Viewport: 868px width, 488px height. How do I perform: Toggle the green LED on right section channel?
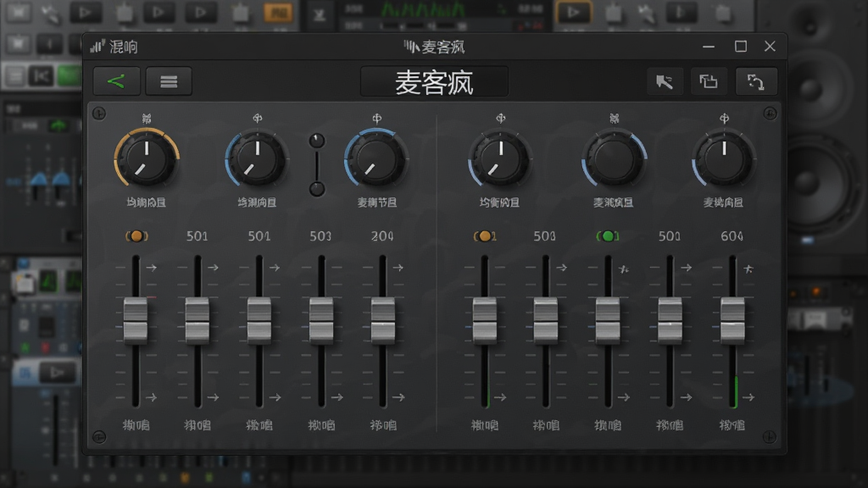pos(608,236)
